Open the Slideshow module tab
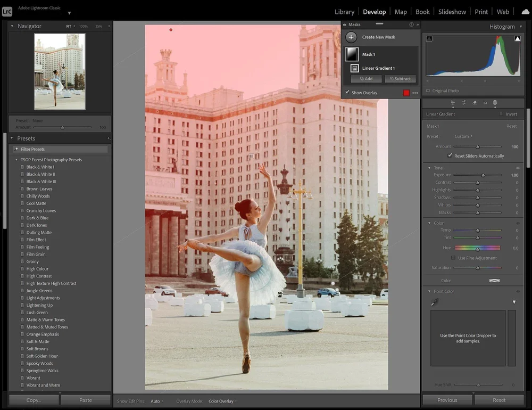The image size is (532, 410). (453, 12)
